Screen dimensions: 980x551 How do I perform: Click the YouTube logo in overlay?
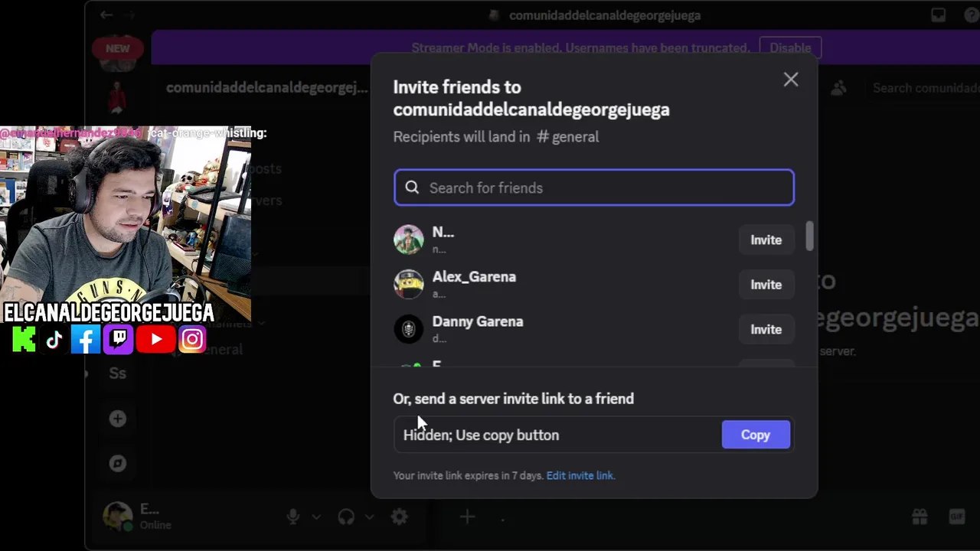pyautogui.click(x=156, y=339)
